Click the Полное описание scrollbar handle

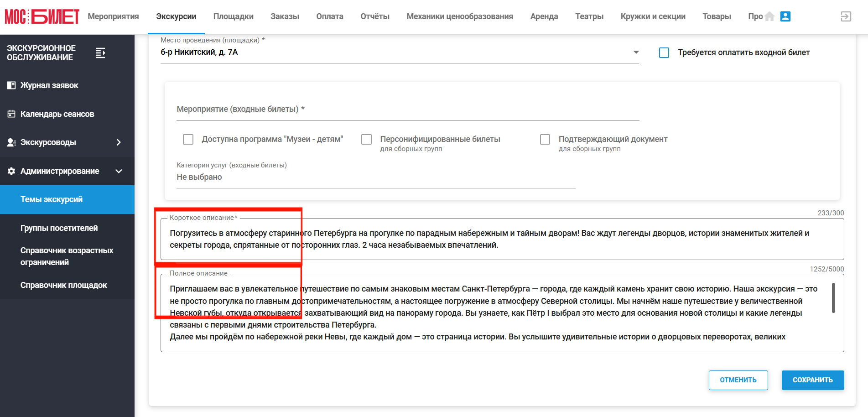(x=833, y=298)
